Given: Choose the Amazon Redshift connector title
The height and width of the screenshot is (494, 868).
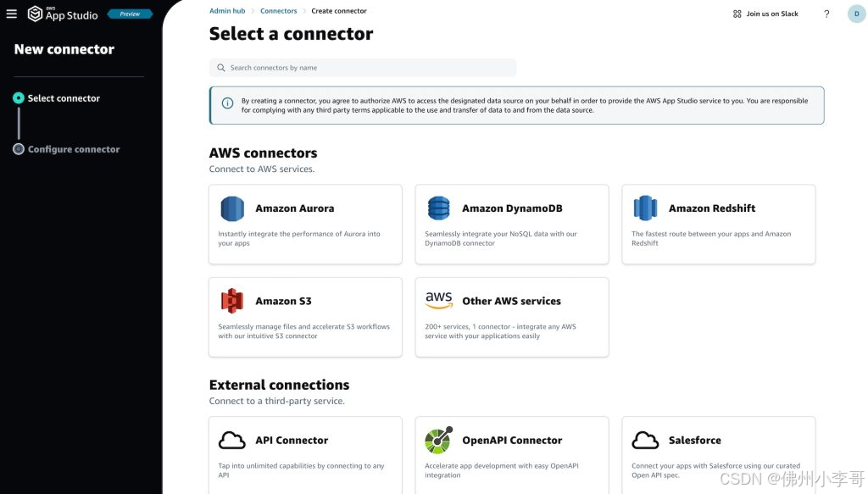Looking at the screenshot, I should 712,208.
